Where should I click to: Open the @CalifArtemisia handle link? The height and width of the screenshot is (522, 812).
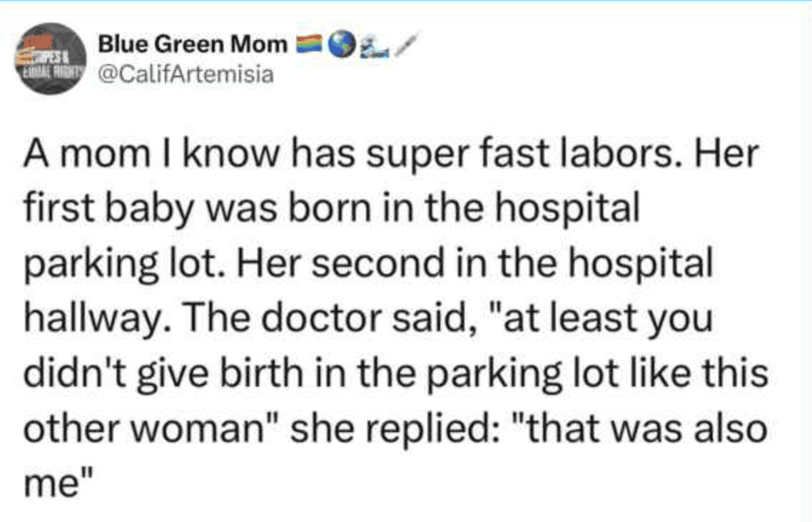tap(186, 73)
